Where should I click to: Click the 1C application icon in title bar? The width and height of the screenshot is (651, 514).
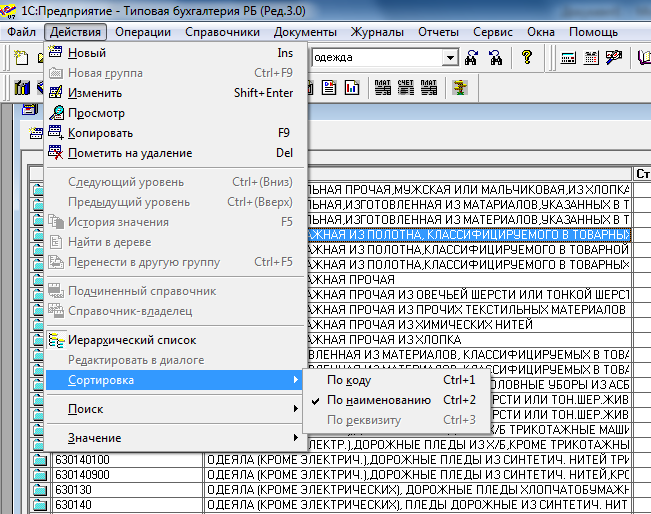[7, 11]
